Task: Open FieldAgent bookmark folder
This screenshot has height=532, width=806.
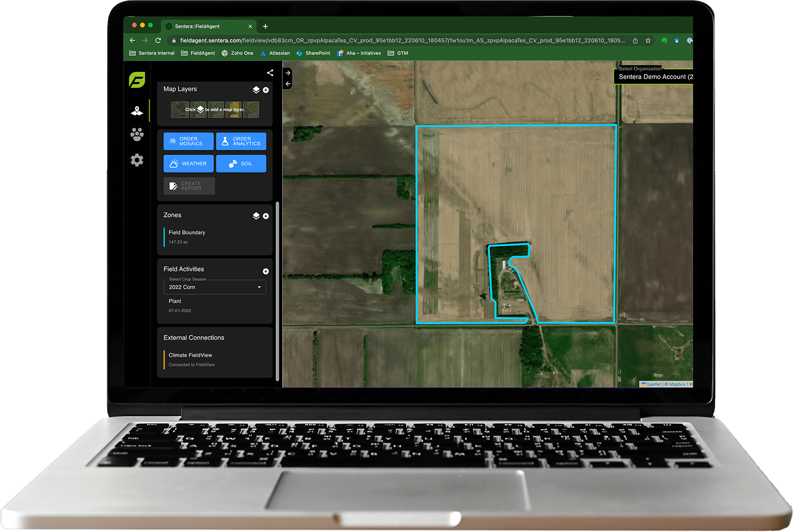Action: coord(198,53)
